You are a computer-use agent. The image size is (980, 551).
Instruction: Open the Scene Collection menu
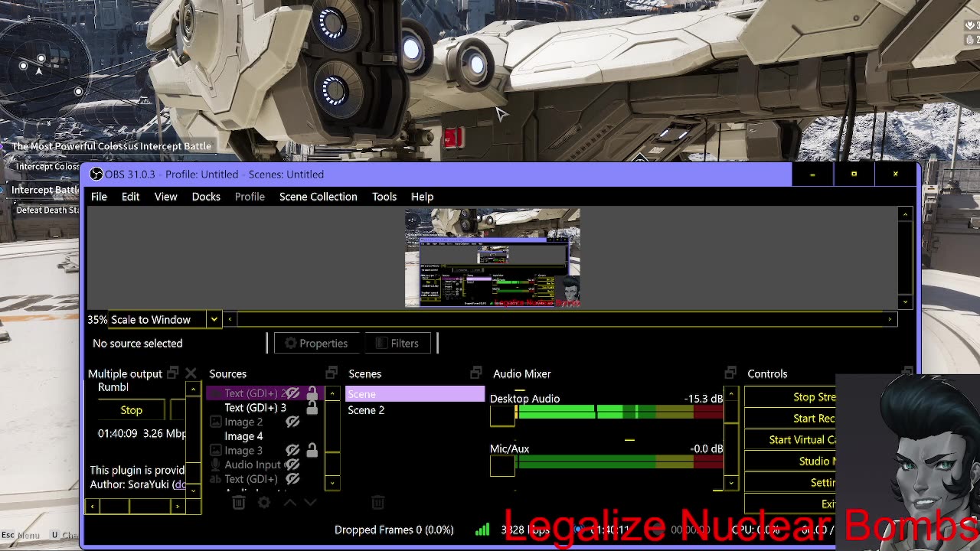318,197
